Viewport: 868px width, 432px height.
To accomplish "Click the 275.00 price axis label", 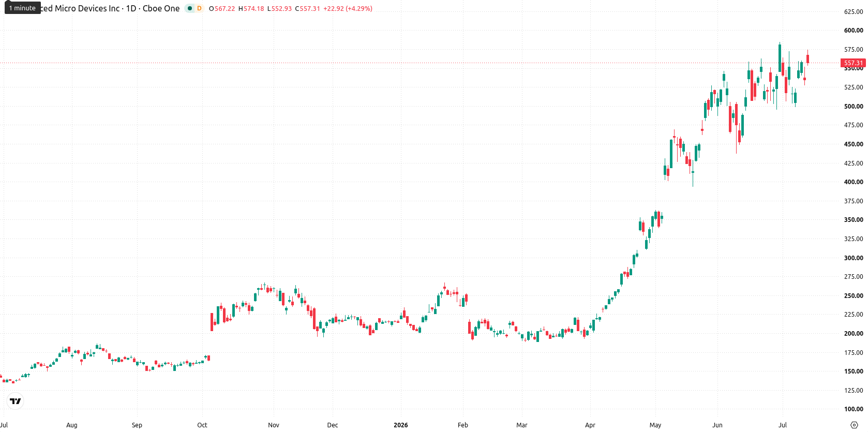I will coord(854,277).
